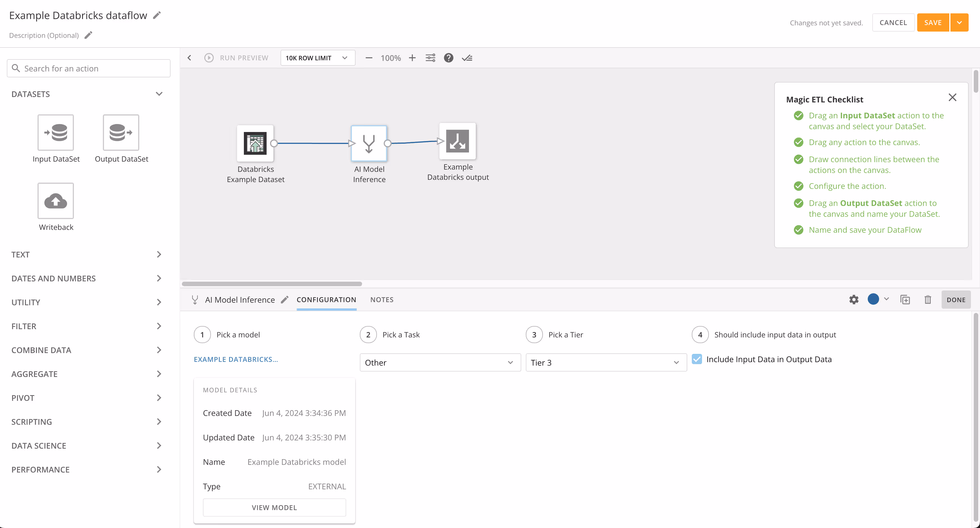
Task: Open the 10K ROW LIMIT dropdown
Action: point(317,58)
